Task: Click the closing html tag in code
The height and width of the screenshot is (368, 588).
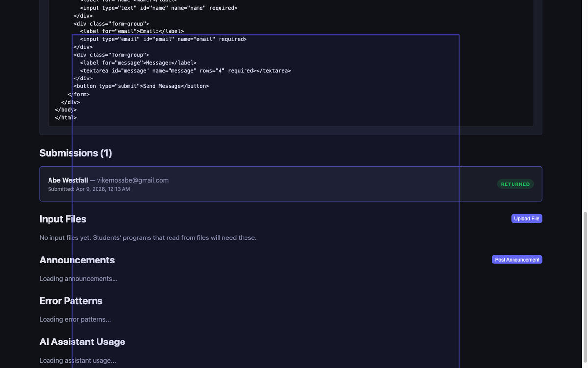Action: click(66, 118)
